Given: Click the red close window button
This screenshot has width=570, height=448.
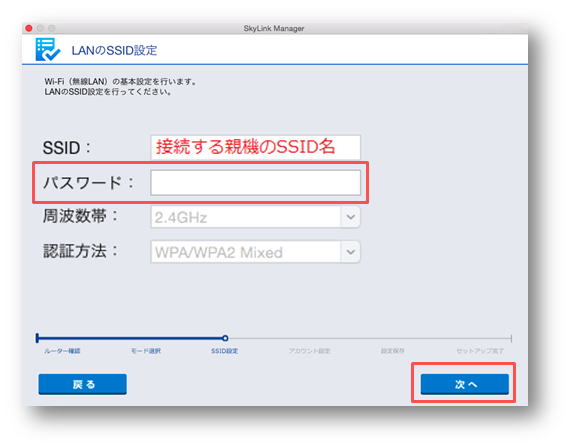Looking at the screenshot, I should pos(29,28).
